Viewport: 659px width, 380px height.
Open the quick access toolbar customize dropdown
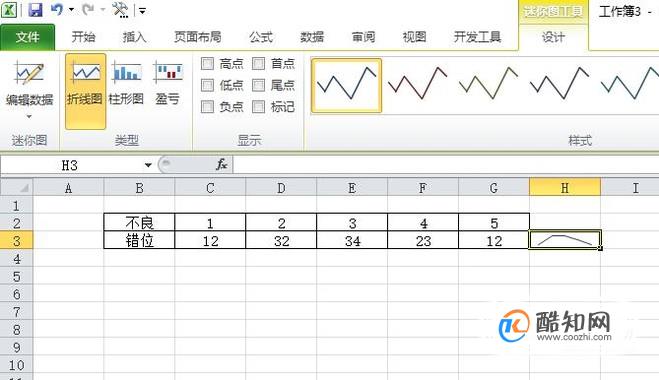click(142, 11)
